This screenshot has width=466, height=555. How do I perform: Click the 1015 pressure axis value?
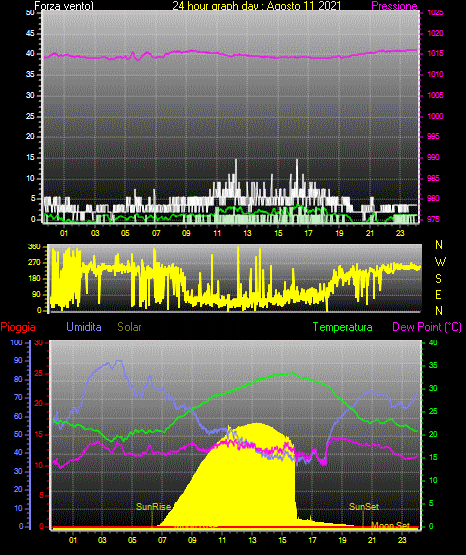tap(436, 53)
